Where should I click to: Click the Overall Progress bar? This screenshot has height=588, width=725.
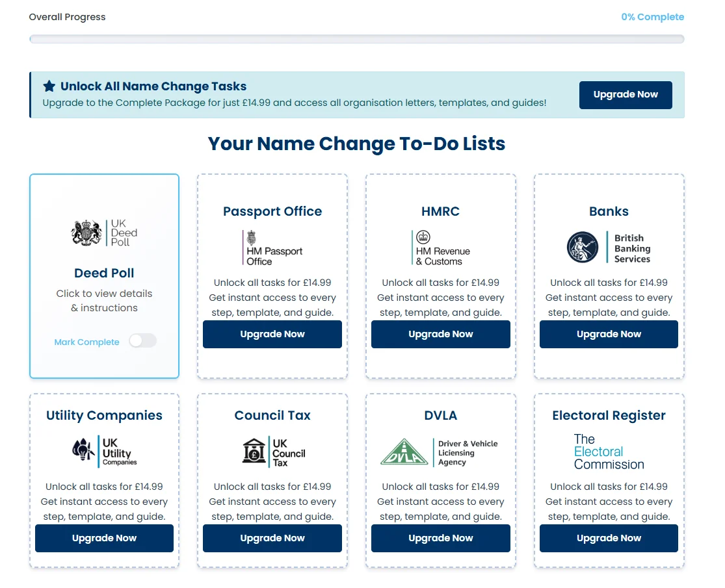(x=356, y=38)
